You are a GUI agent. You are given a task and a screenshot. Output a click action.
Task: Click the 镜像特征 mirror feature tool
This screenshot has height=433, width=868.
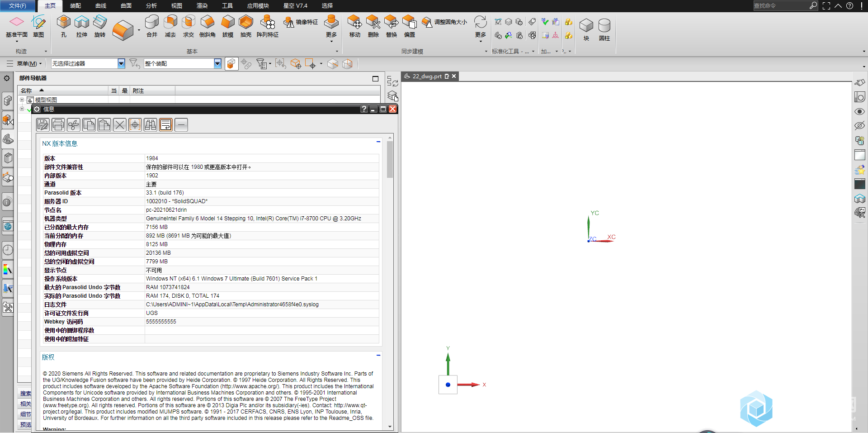(301, 22)
